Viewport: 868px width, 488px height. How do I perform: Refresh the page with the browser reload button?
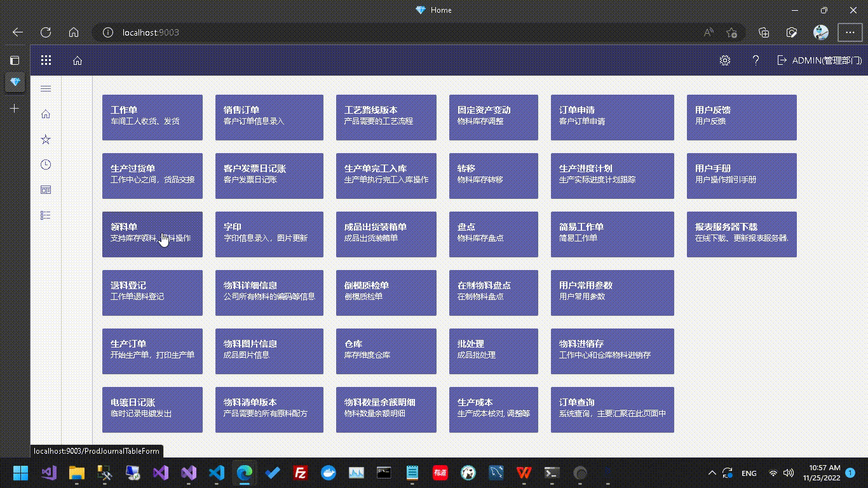(46, 32)
